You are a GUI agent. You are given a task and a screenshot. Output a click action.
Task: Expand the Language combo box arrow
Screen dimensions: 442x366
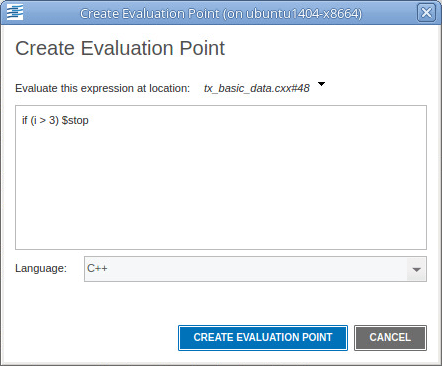pyautogui.click(x=416, y=269)
